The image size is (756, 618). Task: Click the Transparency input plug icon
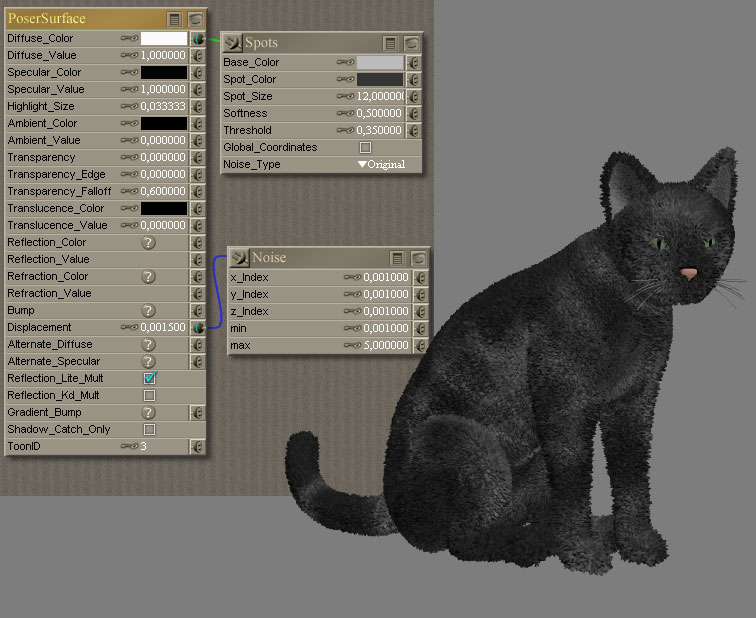198,158
